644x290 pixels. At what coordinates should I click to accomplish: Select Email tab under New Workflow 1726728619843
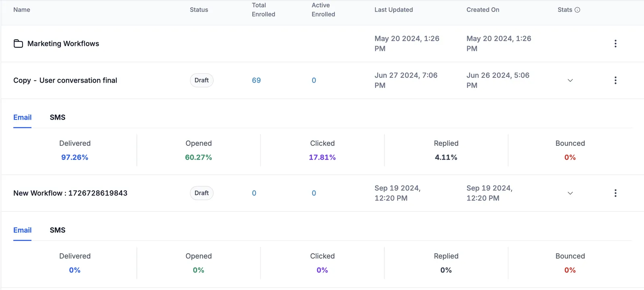click(x=23, y=230)
